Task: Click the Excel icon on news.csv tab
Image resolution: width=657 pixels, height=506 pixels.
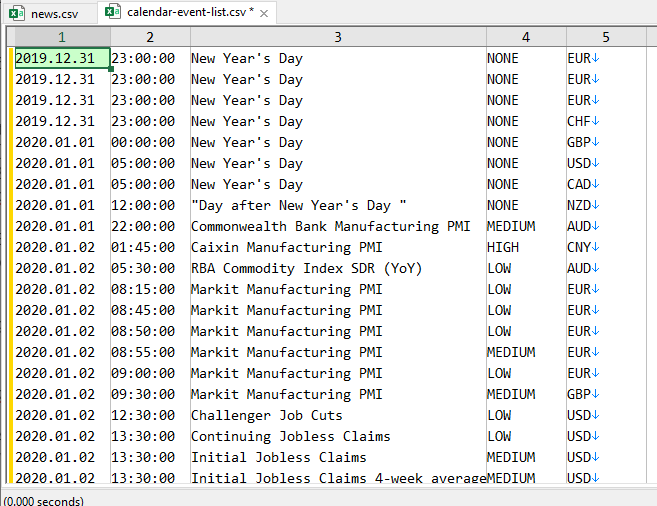Action: pyautogui.click(x=16, y=13)
